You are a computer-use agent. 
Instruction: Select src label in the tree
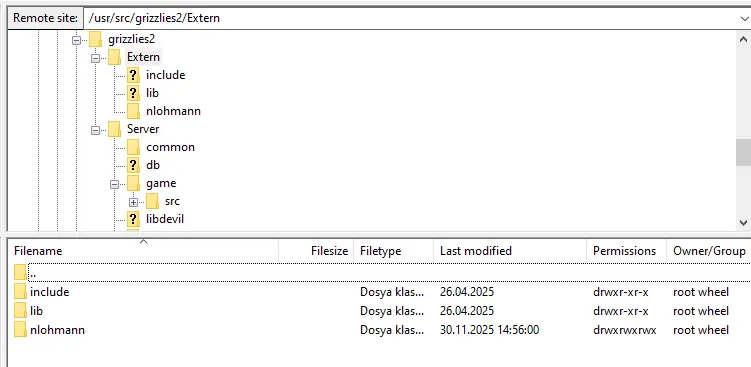pyautogui.click(x=172, y=201)
